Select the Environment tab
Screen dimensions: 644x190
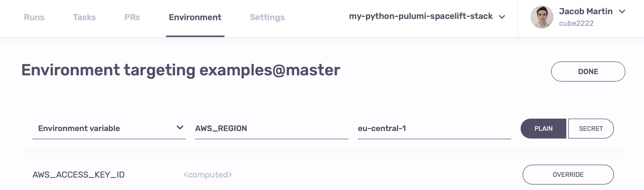[x=195, y=17]
